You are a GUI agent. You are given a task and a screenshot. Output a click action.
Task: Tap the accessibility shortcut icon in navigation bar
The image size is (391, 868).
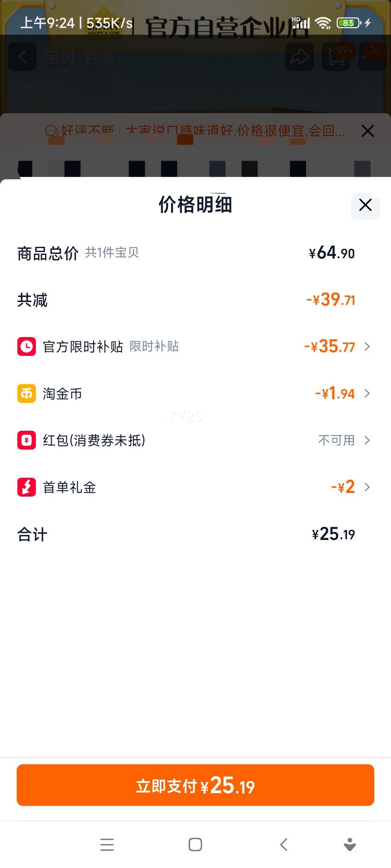tap(350, 844)
